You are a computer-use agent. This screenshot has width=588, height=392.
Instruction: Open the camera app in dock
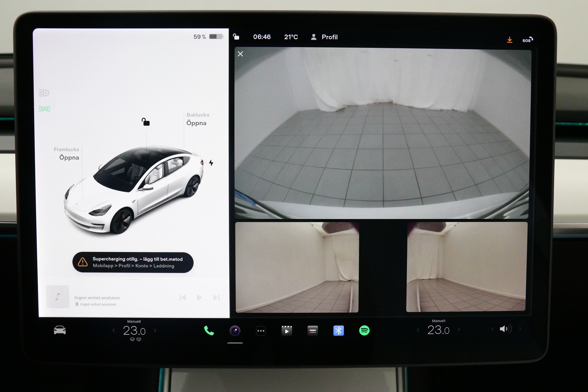coord(235,330)
